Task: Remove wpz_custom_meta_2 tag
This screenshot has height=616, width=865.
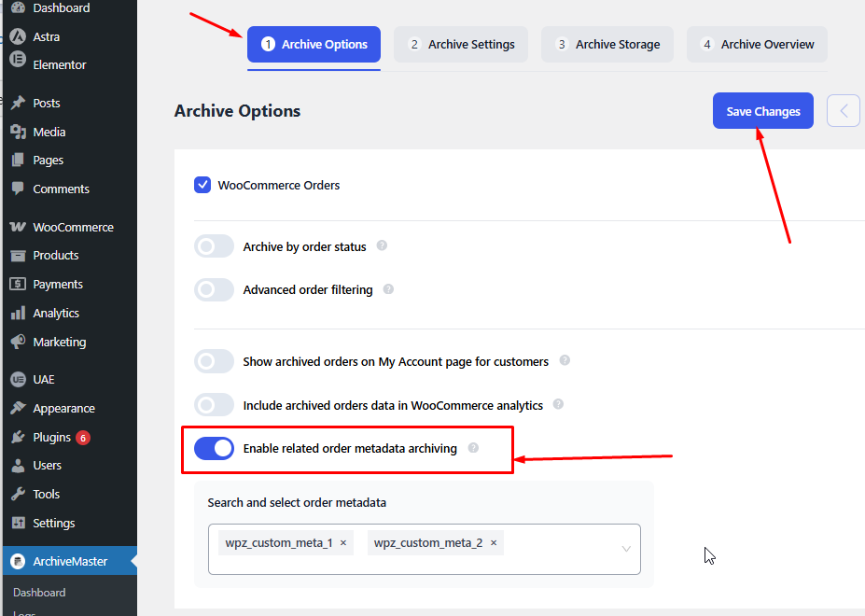Action: pos(494,543)
